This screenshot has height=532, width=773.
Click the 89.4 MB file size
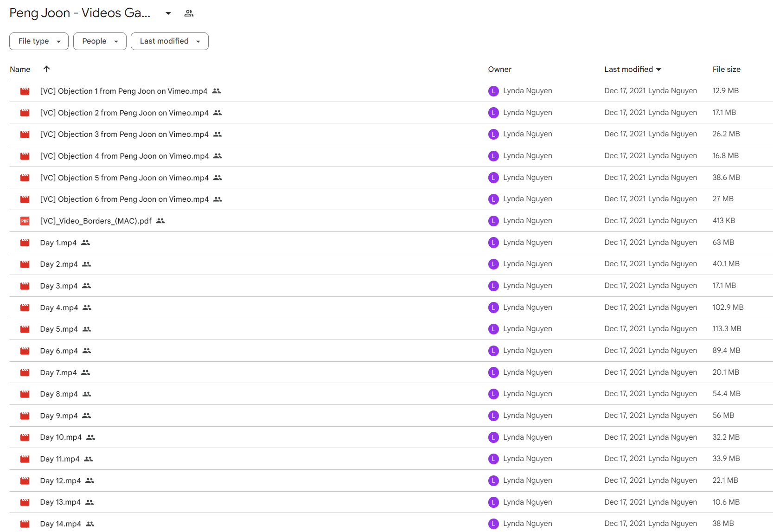click(x=726, y=350)
